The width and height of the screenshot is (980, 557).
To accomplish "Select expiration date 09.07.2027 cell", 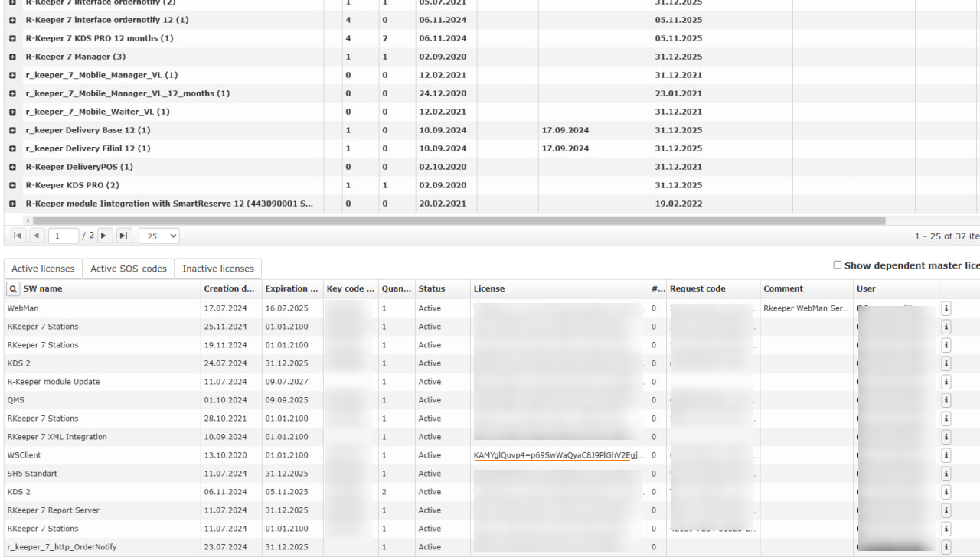I will point(292,382).
